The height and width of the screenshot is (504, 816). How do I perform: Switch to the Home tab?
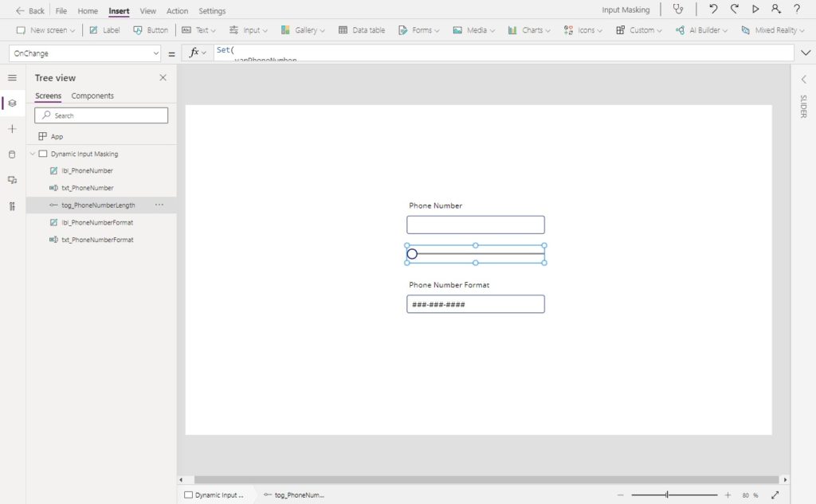click(88, 10)
